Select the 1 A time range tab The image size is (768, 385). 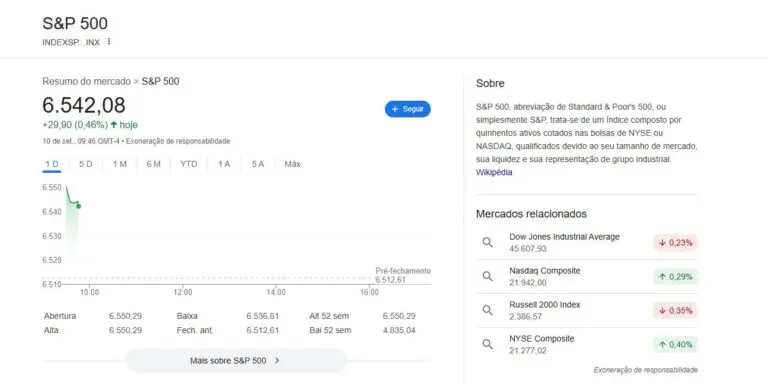[x=224, y=164]
